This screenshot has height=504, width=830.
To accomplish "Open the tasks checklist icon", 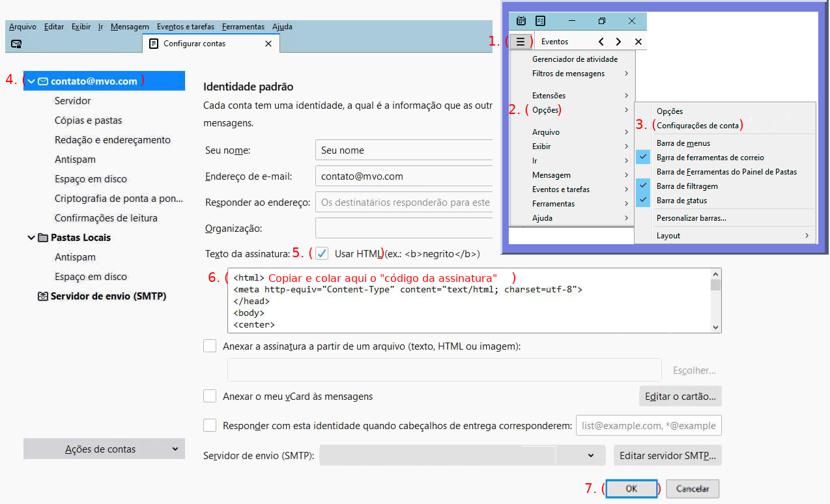I will pos(541,21).
